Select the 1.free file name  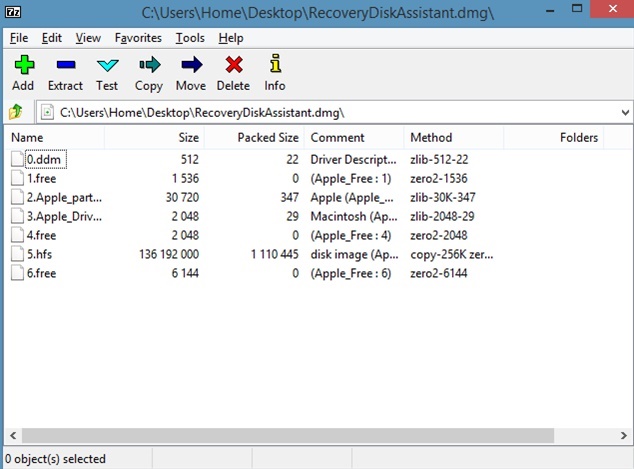click(x=42, y=178)
